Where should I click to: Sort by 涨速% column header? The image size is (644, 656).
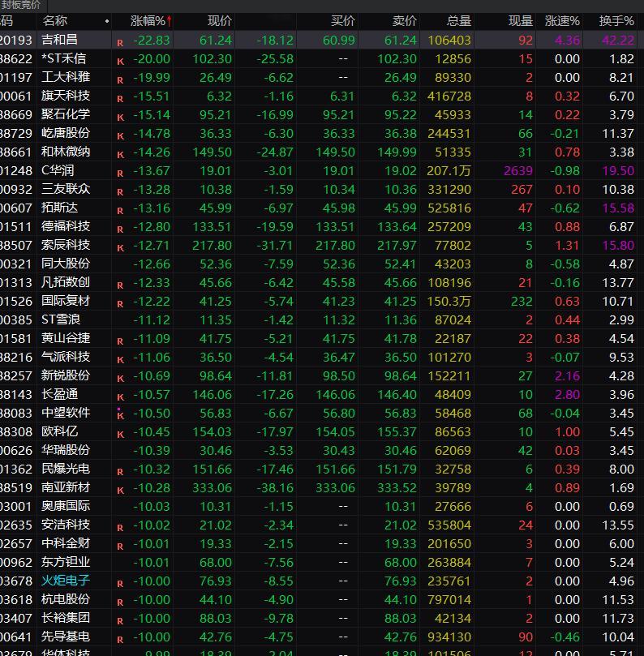(x=562, y=21)
